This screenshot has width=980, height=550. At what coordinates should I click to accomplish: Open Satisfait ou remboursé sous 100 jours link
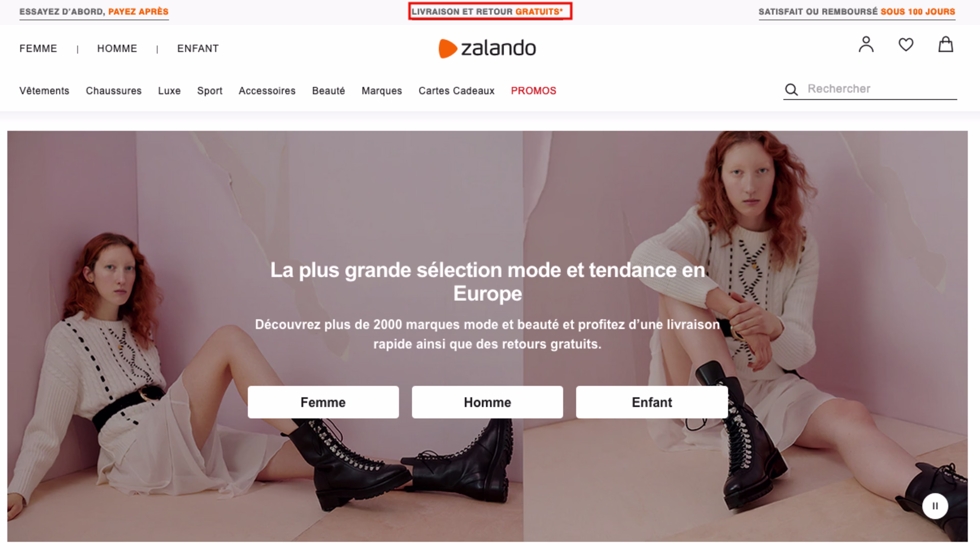857,11
